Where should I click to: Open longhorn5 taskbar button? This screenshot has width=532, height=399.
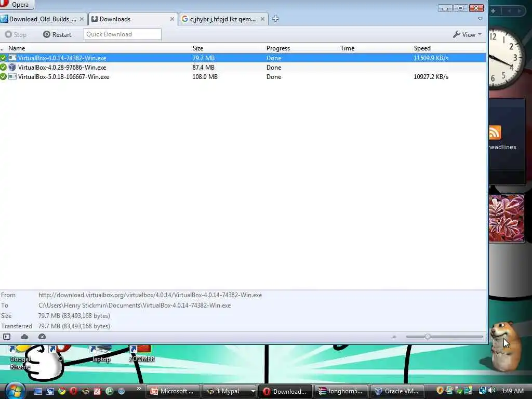[x=341, y=391]
